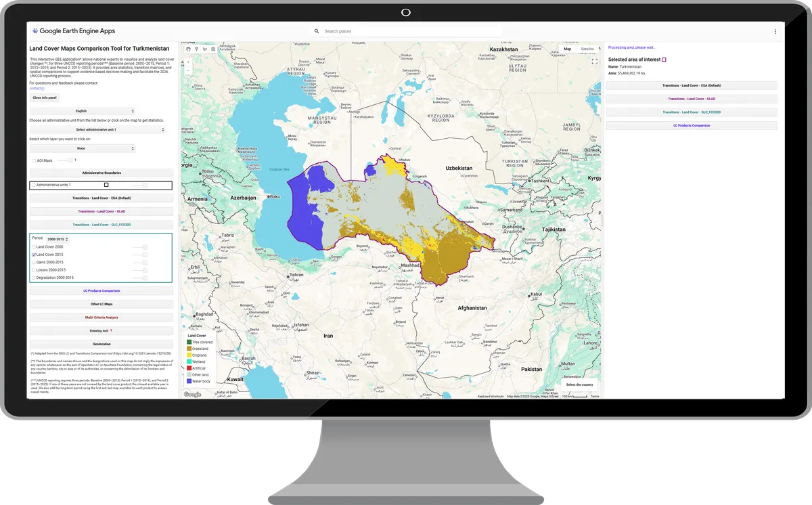Click the Google Earth Engine Apps logo

(x=74, y=31)
